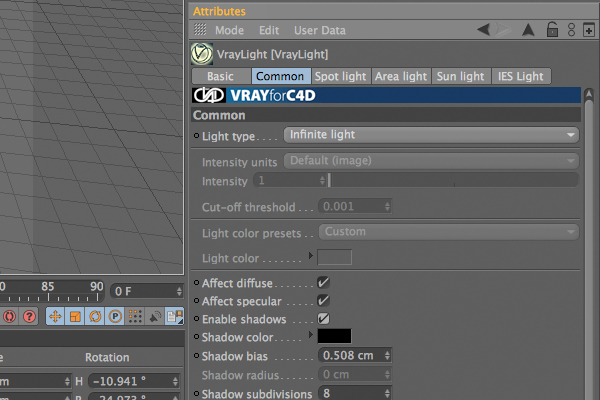Open the Light color presets dropdown
Viewport: 600px width, 400px height.
[449, 232]
